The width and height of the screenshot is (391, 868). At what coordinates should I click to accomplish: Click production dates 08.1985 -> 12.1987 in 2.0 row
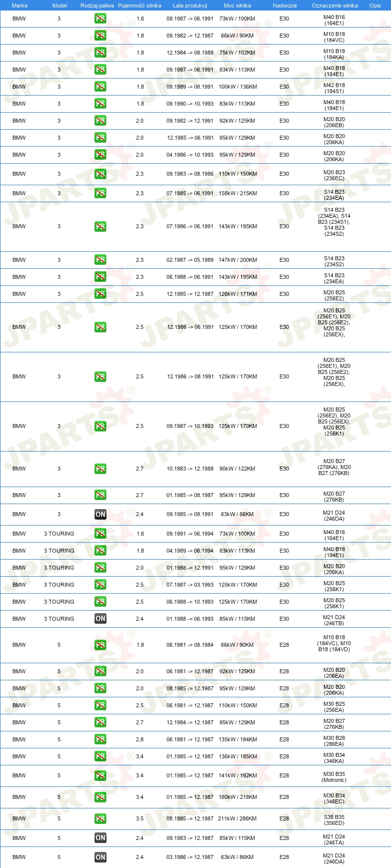click(x=190, y=688)
